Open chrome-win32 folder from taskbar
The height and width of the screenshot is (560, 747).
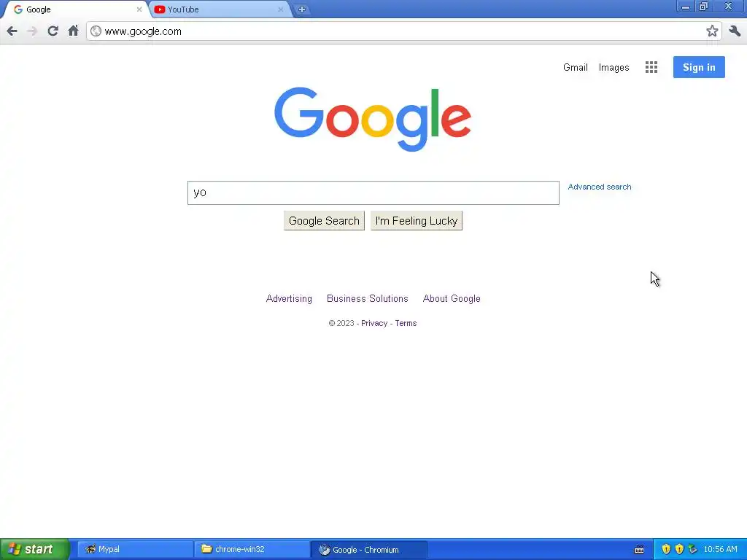[252, 549]
